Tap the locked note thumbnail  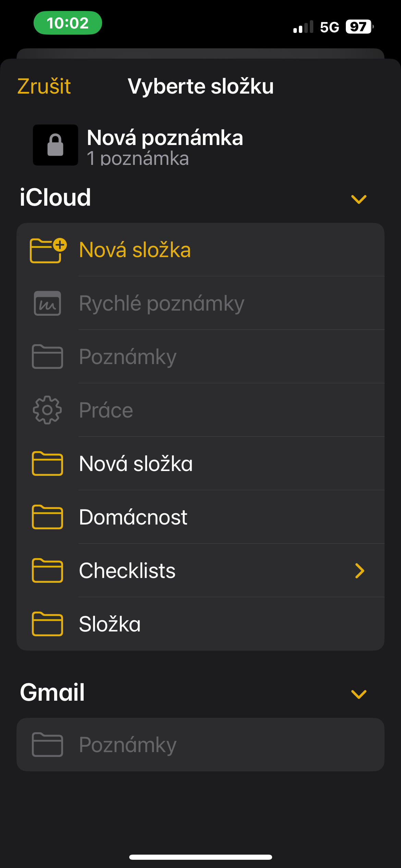click(x=56, y=145)
